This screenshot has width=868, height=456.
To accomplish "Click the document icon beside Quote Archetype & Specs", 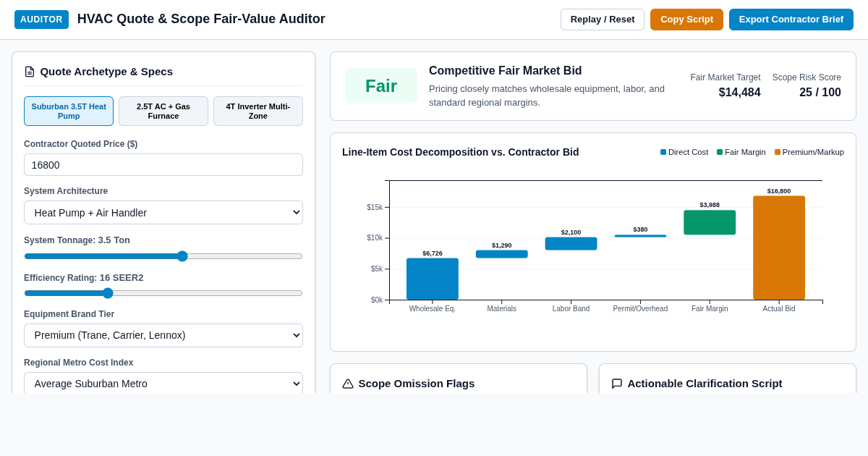I will (x=30, y=72).
